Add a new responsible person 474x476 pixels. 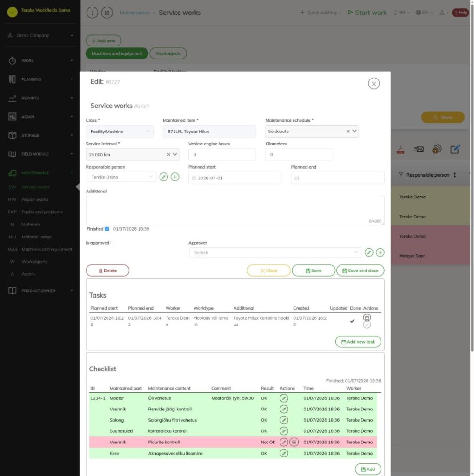(x=175, y=177)
